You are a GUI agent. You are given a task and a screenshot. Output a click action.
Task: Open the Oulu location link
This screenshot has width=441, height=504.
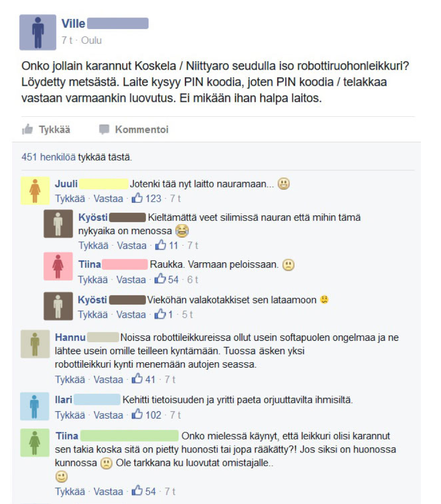coord(91,40)
